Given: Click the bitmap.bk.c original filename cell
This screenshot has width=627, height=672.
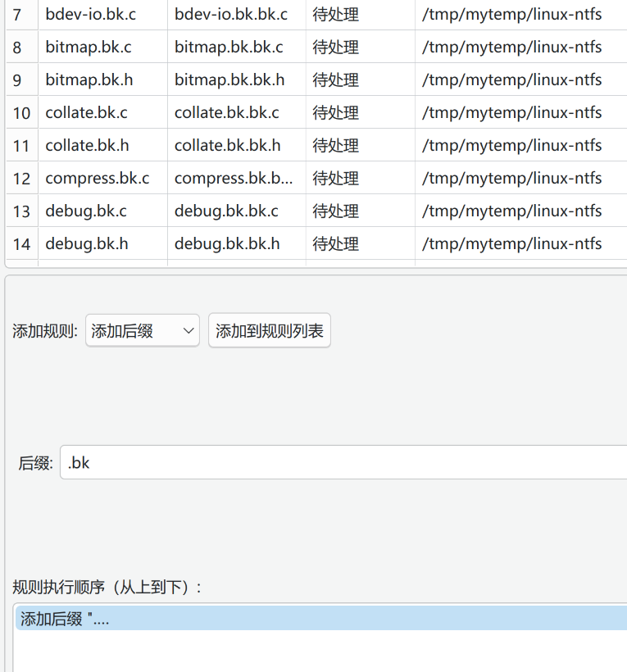Looking at the screenshot, I should click(x=102, y=47).
